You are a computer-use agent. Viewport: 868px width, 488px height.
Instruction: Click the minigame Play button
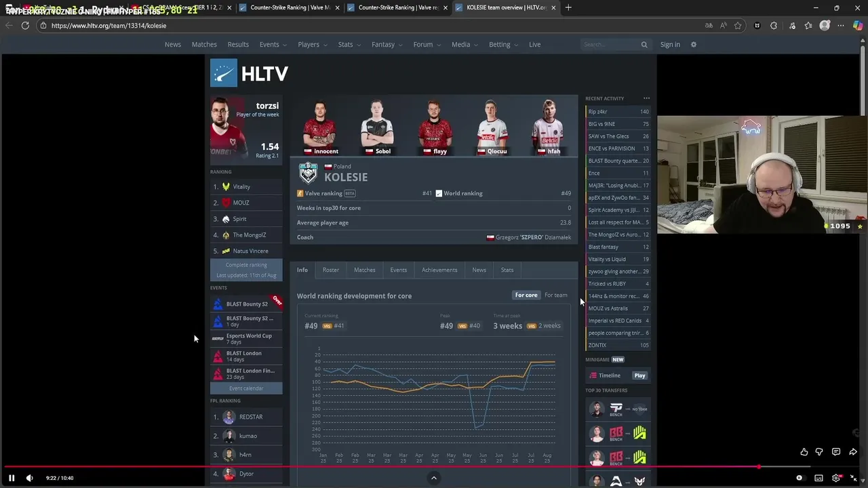pos(639,375)
